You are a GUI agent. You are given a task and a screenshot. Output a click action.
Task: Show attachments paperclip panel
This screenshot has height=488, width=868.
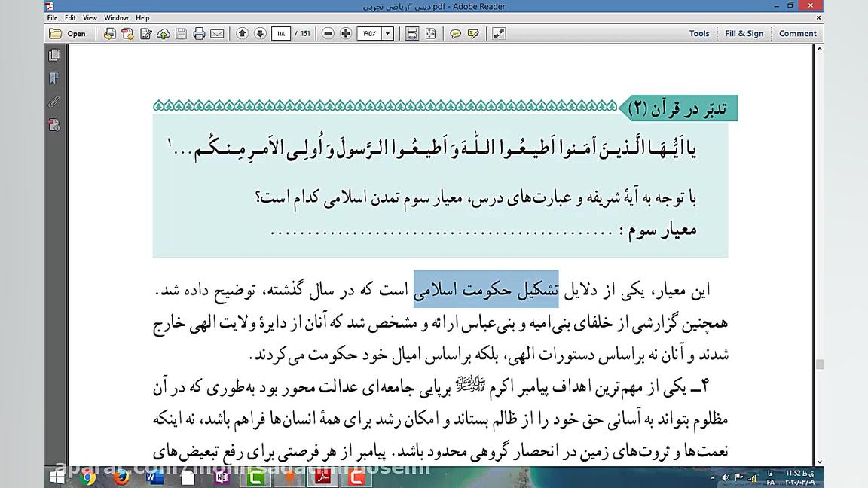pyautogui.click(x=54, y=102)
